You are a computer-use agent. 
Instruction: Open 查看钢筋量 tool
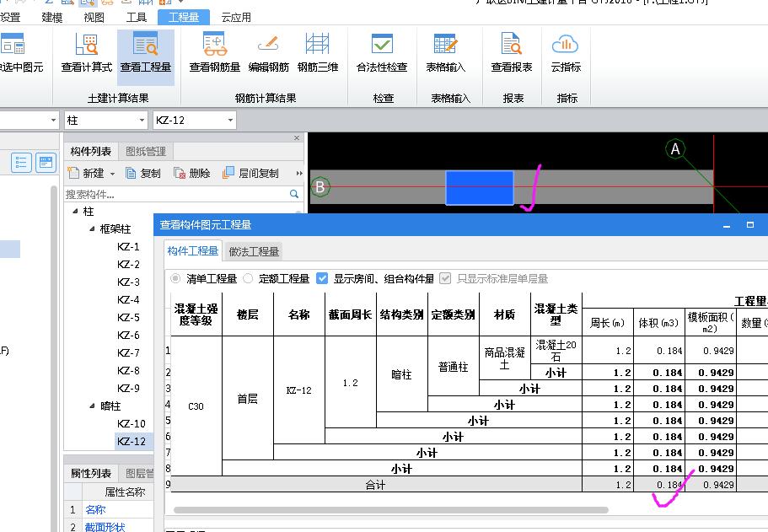pos(214,52)
